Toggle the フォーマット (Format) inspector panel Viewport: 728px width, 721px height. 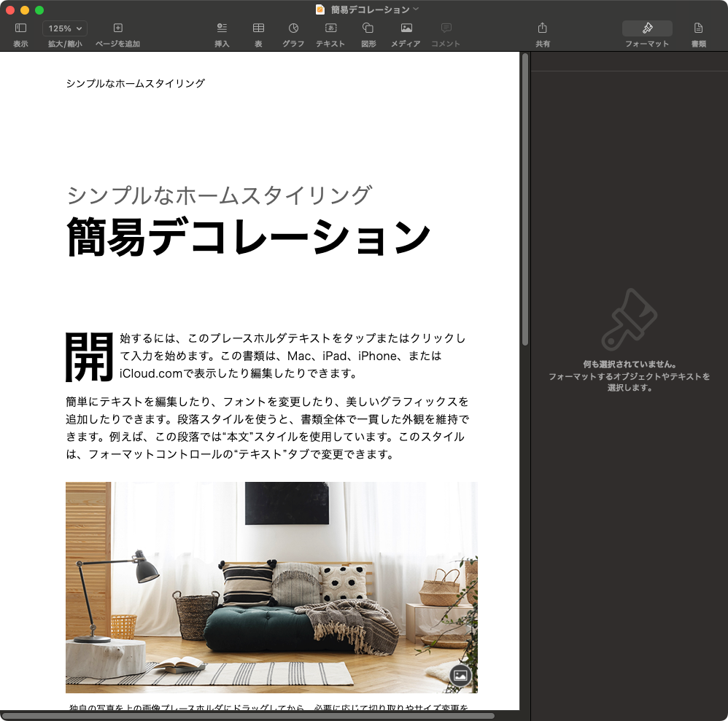coord(647,28)
